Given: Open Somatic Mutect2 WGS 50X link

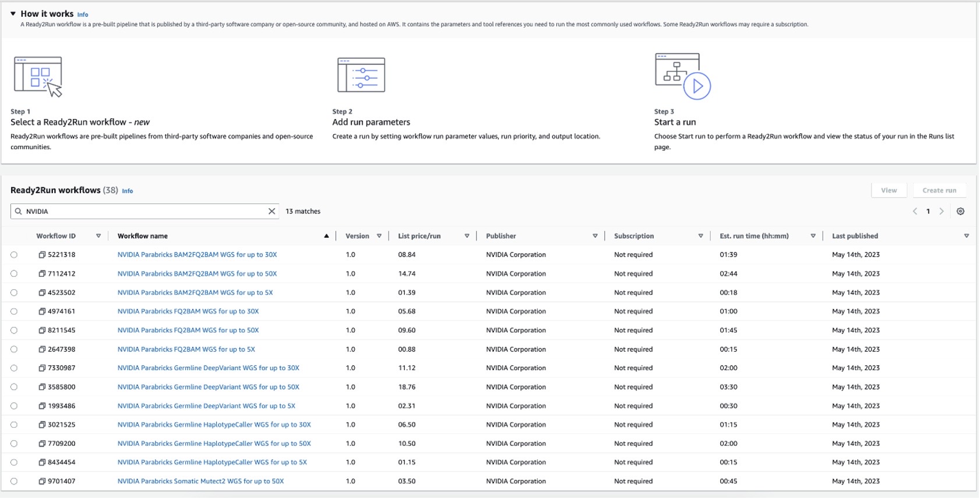Looking at the screenshot, I should 200,482.
